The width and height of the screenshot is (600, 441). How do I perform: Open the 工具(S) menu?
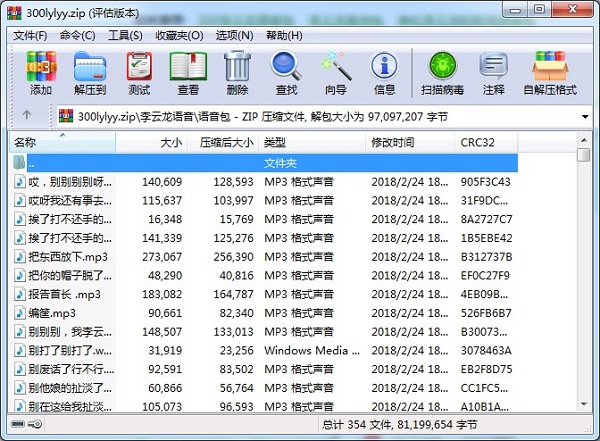point(125,36)
